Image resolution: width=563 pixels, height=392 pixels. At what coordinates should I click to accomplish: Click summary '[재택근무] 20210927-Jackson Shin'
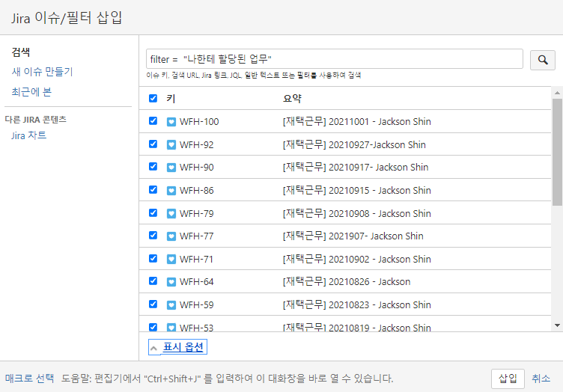(x=354, y=144)
